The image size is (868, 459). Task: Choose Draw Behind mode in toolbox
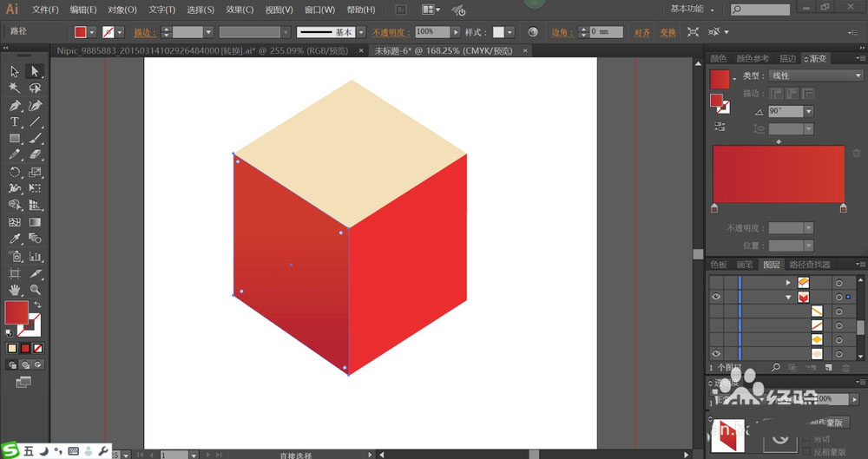[25, 365]
